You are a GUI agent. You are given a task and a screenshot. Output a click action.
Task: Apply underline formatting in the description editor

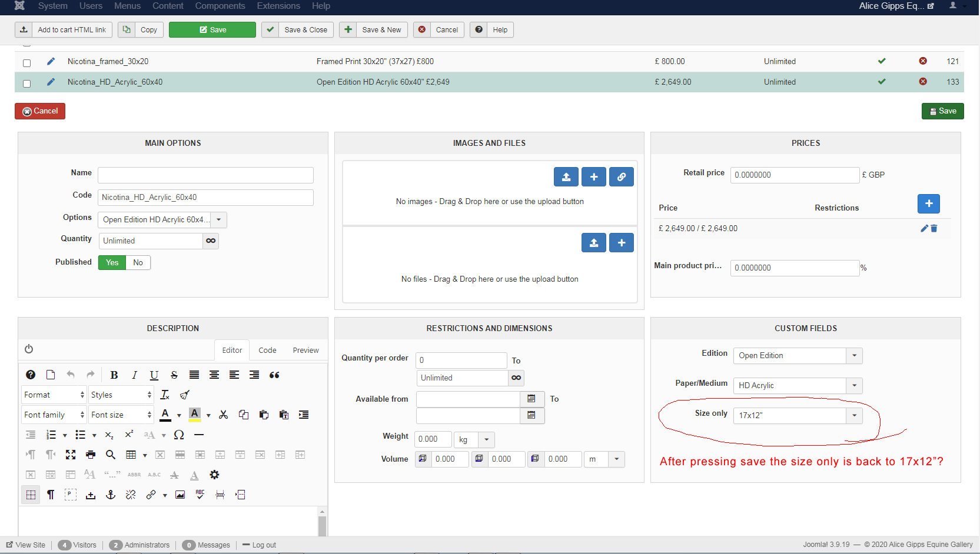click(x=154, y=375)
